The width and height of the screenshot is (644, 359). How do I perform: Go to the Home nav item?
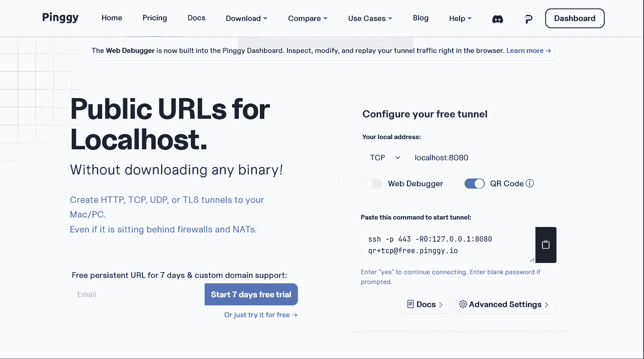pos(112,18)
